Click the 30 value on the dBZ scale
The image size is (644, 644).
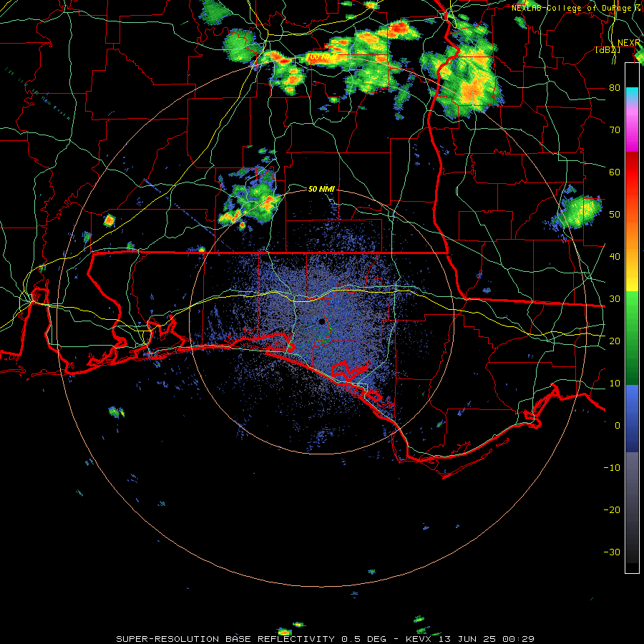615,298
